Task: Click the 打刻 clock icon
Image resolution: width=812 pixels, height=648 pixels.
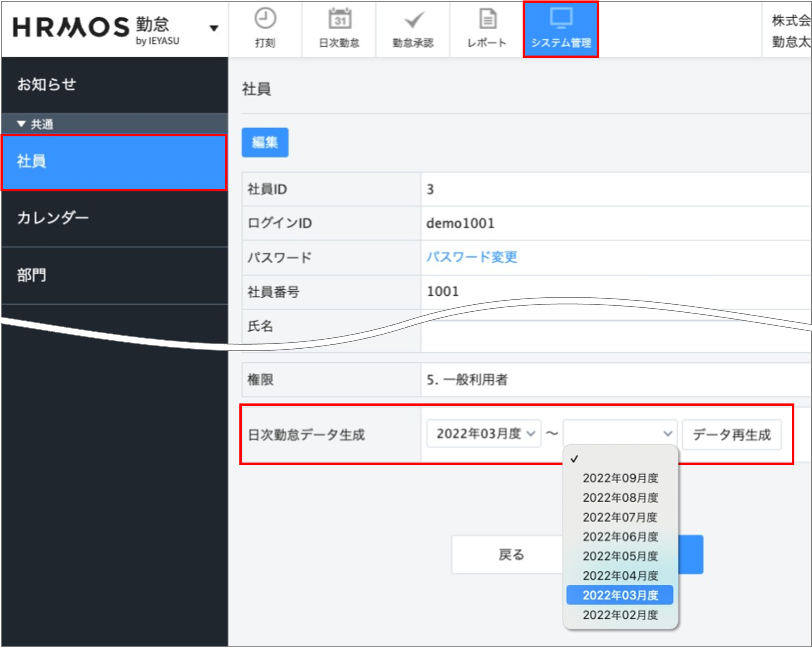Action: click(265, 19)
